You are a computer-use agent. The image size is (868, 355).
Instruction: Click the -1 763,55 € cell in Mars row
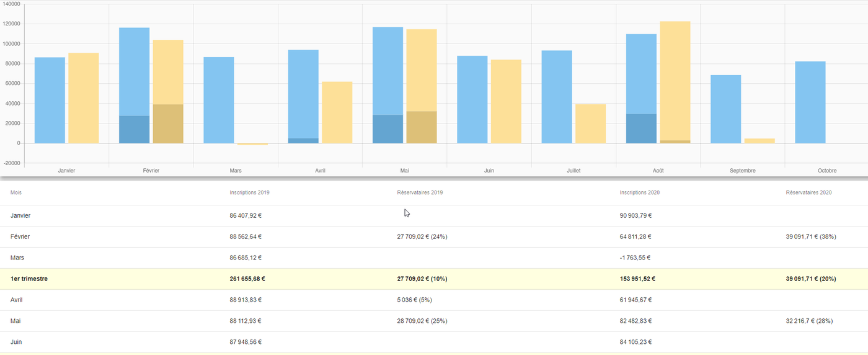pos(635,258)
